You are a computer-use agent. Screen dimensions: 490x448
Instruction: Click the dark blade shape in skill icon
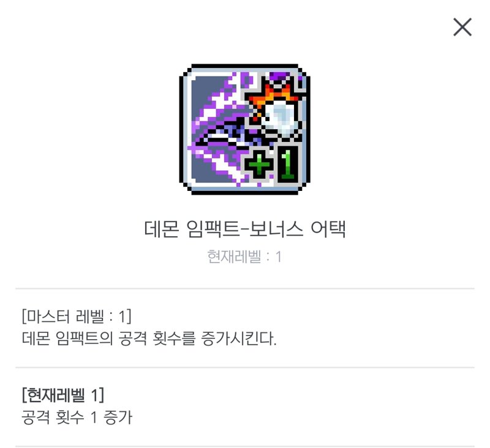coord(233,134)
